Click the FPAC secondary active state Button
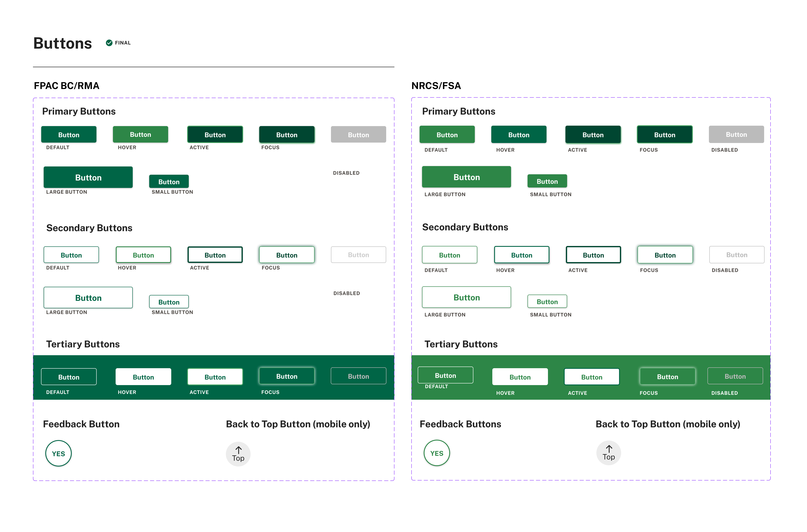807x532 pixels. [x=215, y=255]
